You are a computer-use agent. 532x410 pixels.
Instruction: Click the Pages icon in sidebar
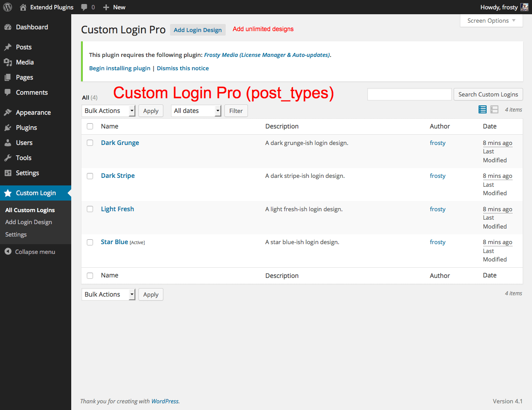tap(8, 77)
